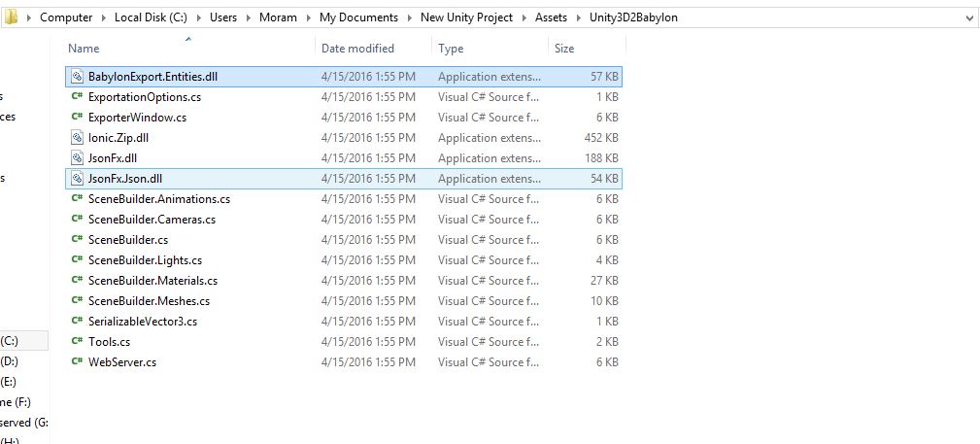Click the ExportationOptions.cs C# file icon

(x=77, y=97)
